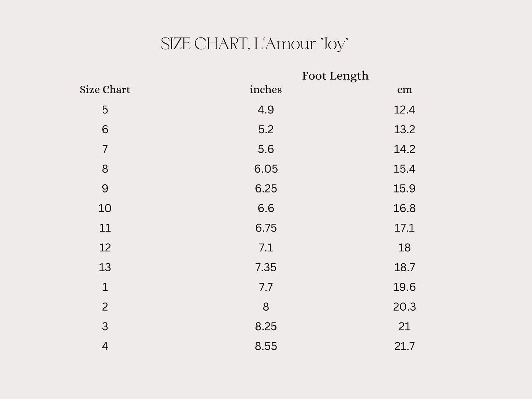Click the 14.2 cm value
Screen dimensions: 532x399
point(404,149)
